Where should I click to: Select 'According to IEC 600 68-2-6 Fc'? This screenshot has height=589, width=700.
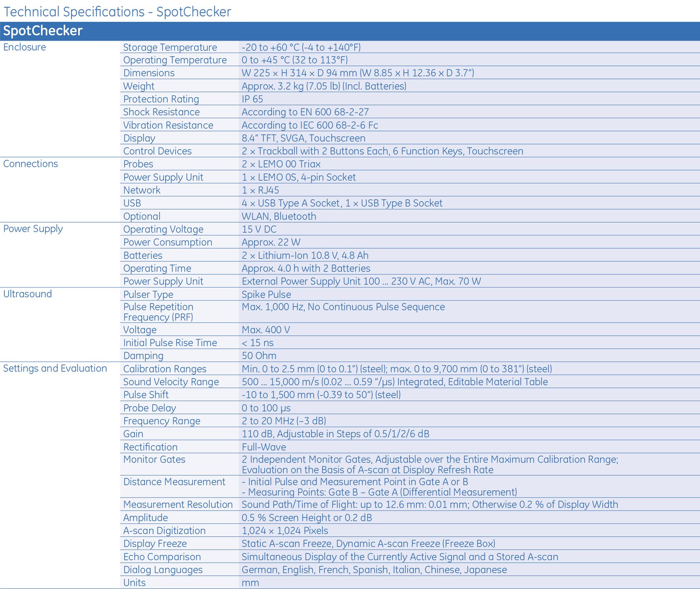tap(310, 125)
